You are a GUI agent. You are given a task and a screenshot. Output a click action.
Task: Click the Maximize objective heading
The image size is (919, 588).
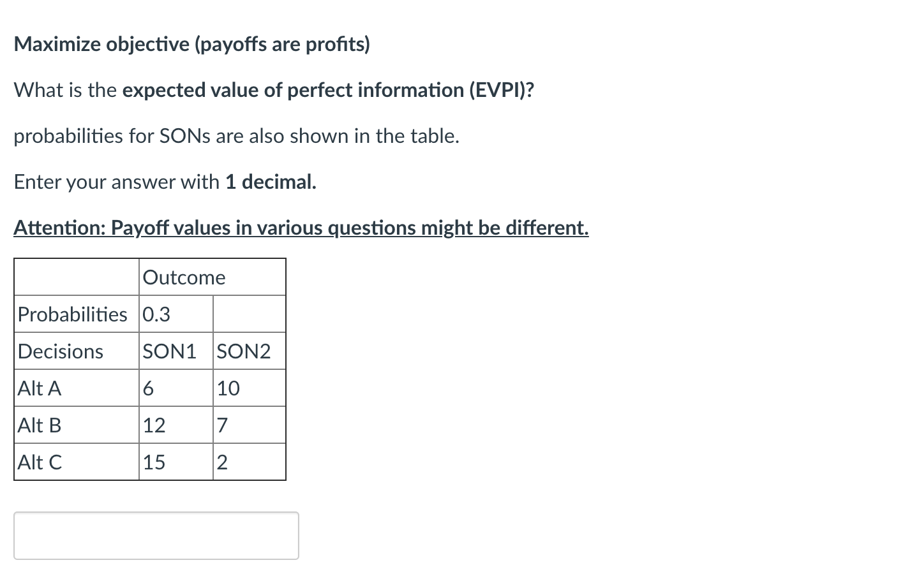192,43
